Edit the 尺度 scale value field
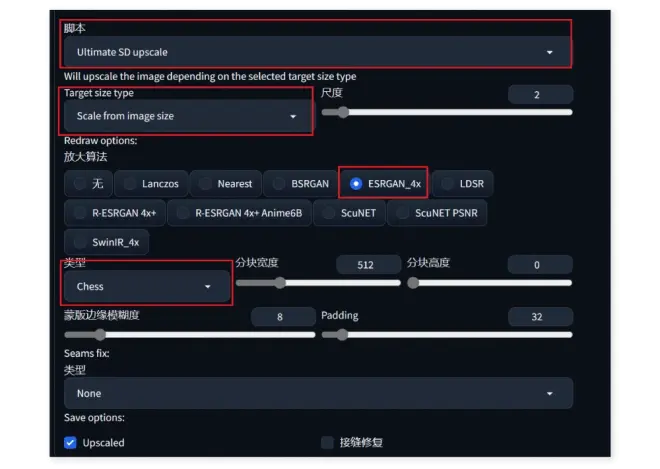 click(540, 94)
